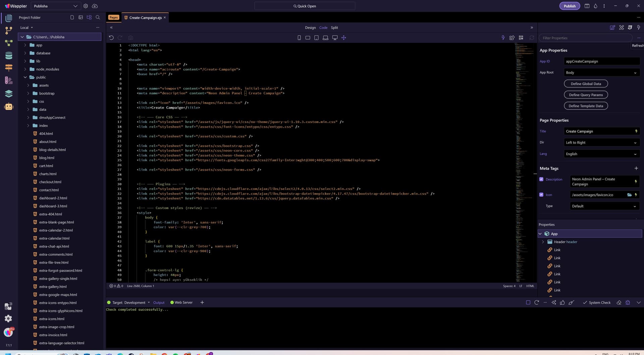Switch to Split view
Viewport: 644px width, 355px height.
pos(334,28)
